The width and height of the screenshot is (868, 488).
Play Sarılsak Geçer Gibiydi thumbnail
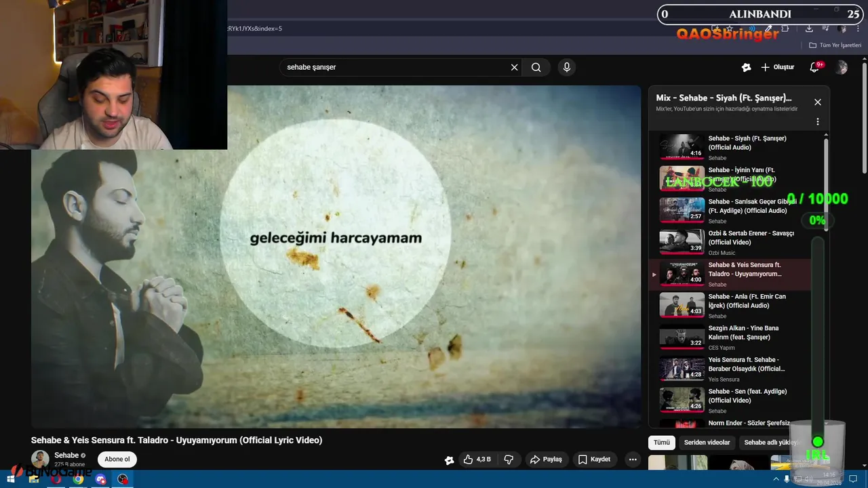[682, 209]
